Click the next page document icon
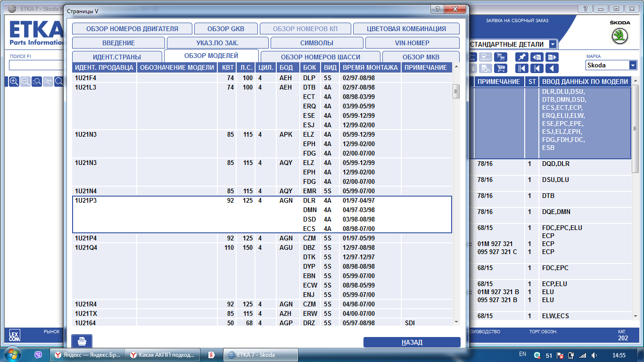Screen dimensions: 644x362 tap(552, 57)
